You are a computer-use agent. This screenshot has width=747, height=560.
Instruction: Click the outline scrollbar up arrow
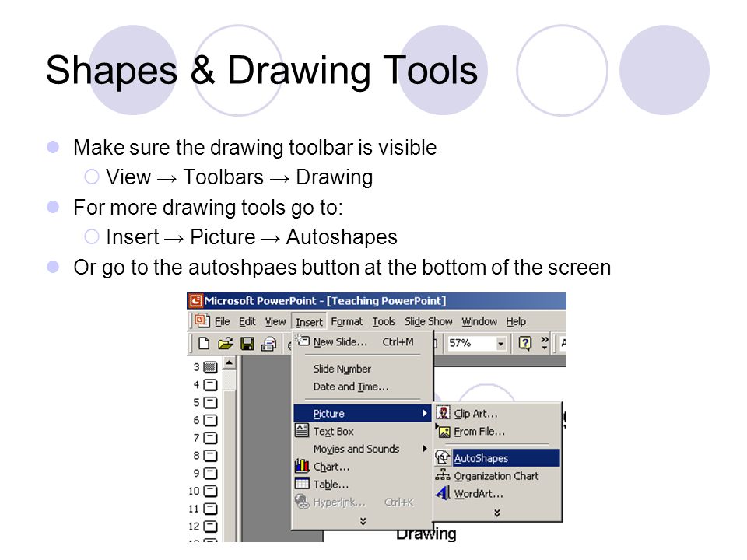point(229,363)
